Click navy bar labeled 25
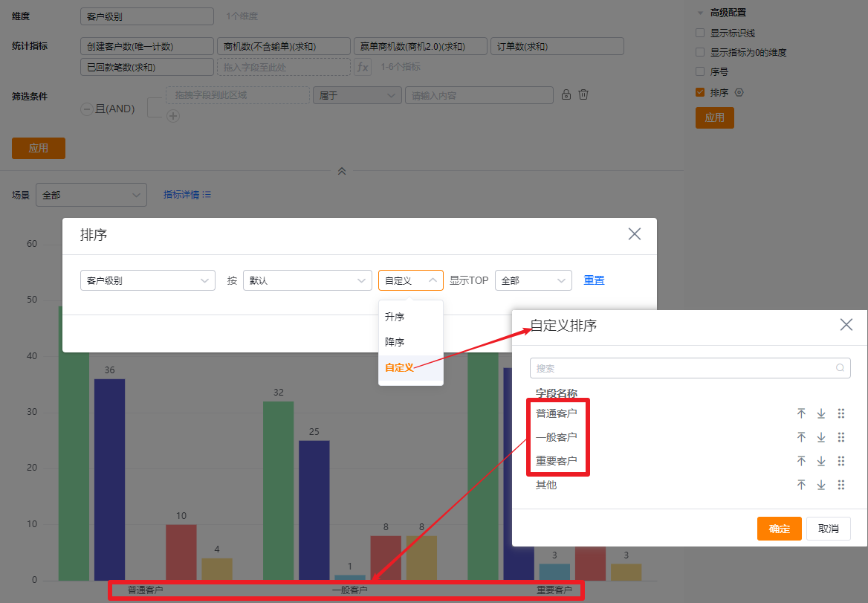Viewport: 868px width, 603px height. tap(314, 511)
